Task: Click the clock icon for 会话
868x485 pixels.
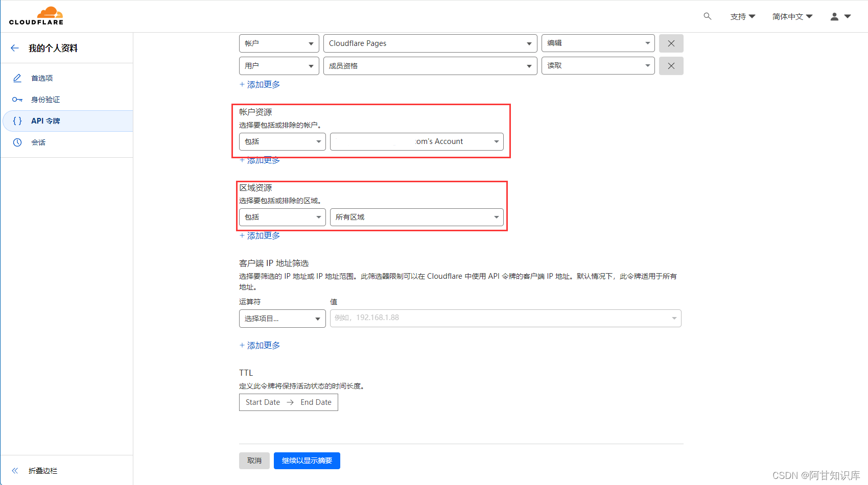Action: point(17,142)
